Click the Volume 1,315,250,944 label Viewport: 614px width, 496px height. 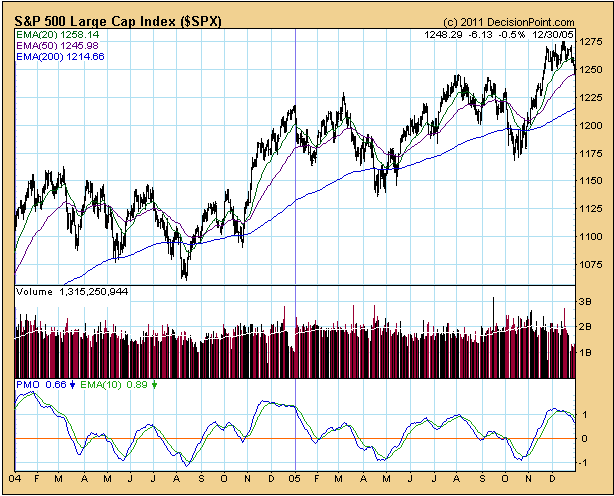[x=74, y=290]
